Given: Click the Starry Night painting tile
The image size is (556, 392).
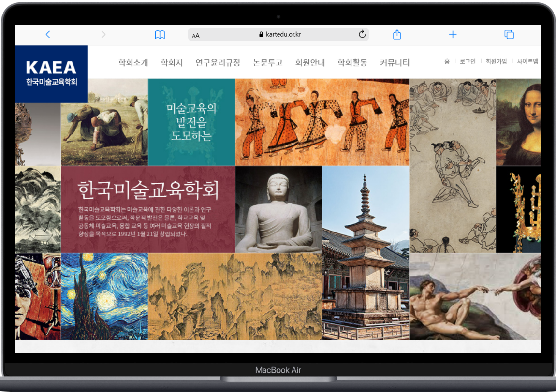Looking at the screenshot, I should [x=104, y=296].
